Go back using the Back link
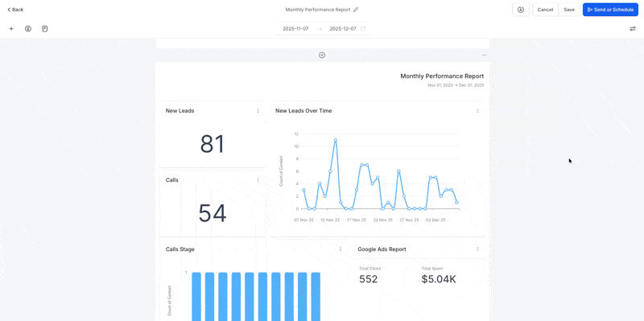This screenshot has width=644, height=321. [x=15, y=10]
